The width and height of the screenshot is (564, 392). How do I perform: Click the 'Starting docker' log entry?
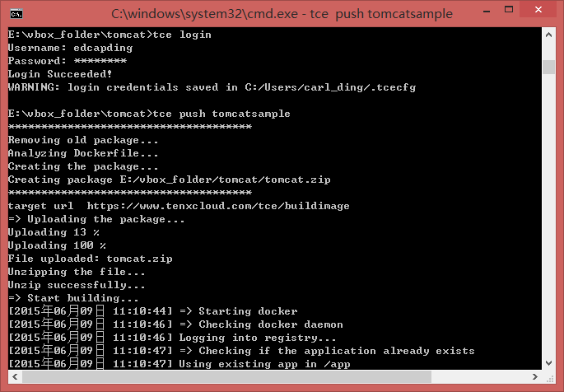(x=248, y=311)
